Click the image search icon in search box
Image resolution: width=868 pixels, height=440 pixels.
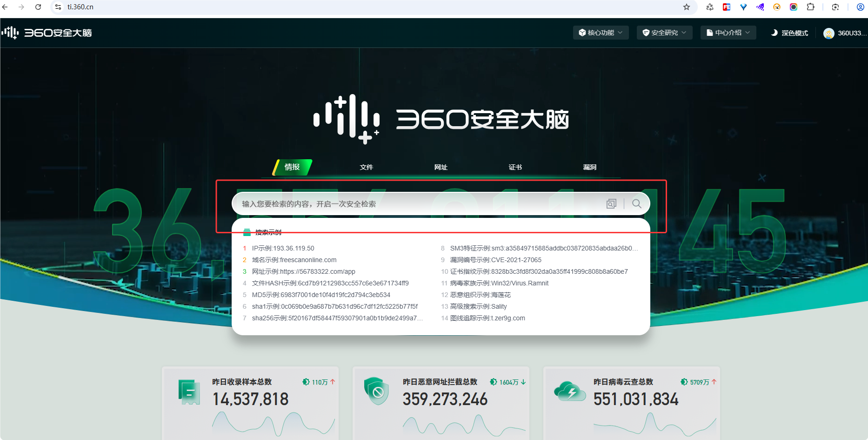tap(611, 203)
